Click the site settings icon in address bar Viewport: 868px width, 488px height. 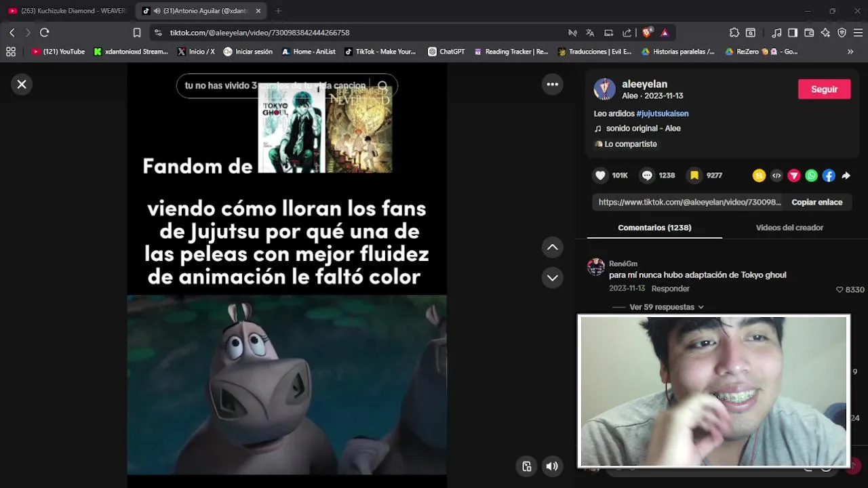click(158, 33)
